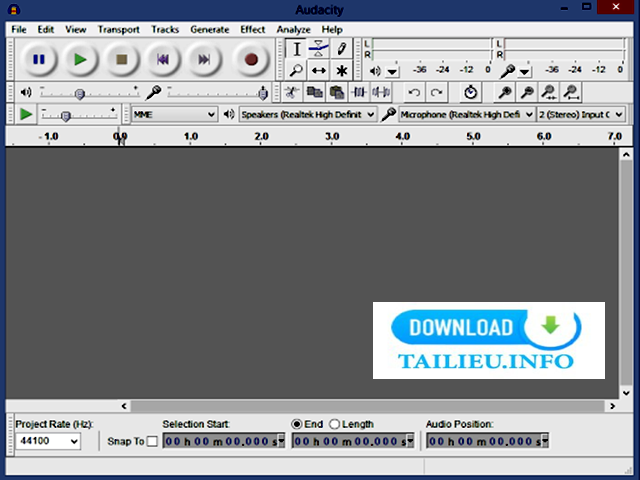Image resolution: width=640 pixels, height=480 pixels.
Task: Click the vertical scrollbar up arrow
Action: 626,154
